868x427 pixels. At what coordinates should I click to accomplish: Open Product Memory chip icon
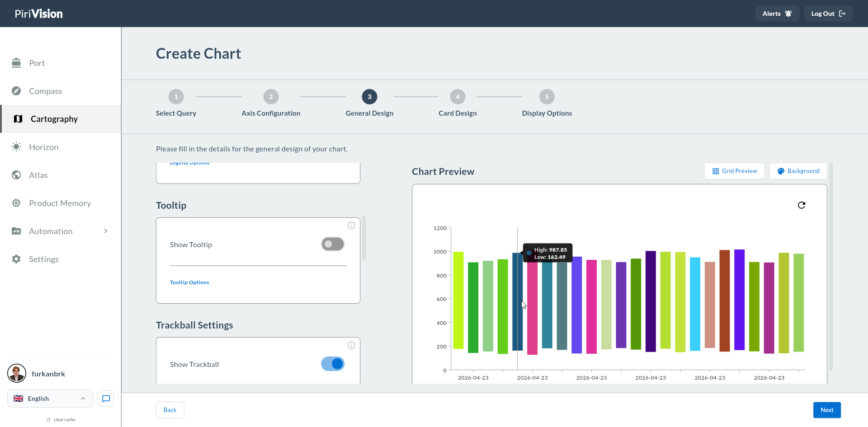(16, 203)
